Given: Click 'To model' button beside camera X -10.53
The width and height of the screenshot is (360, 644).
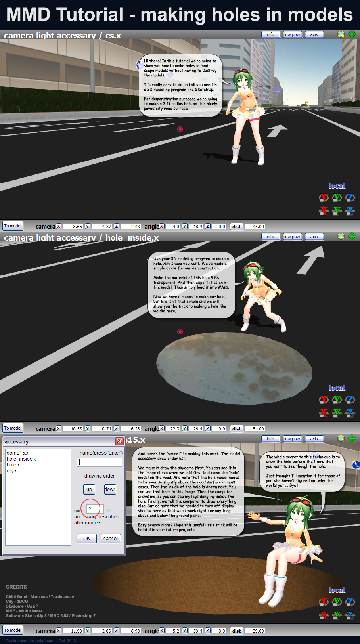Looking at the screenshot, I should click(13, 428).
